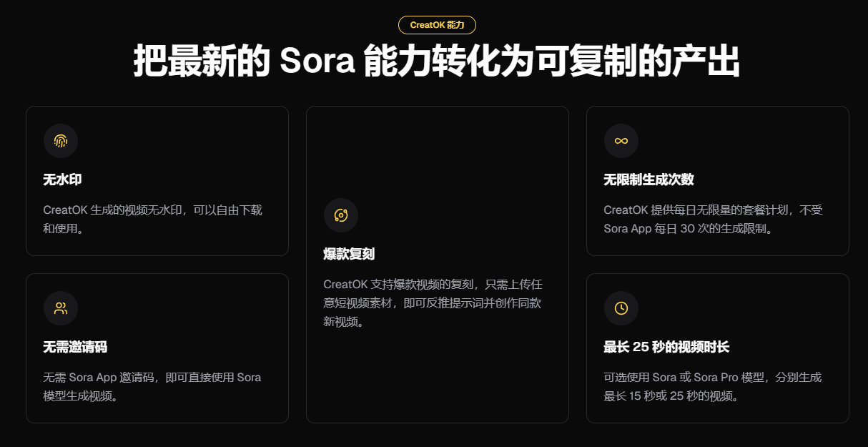Click the description about 自由下载和使用
868x447 pixels.
pyautogui.click(x=152, y=220)
